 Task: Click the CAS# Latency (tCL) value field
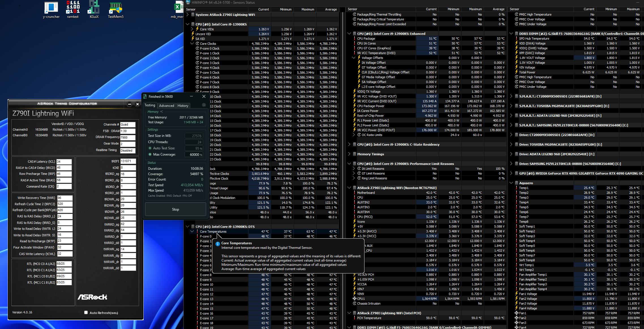64,162
